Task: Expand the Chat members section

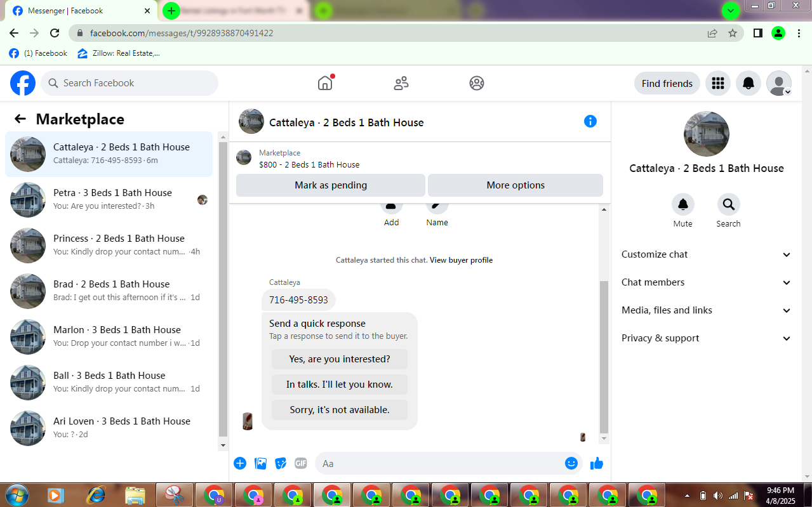Action: click(706, 282)
